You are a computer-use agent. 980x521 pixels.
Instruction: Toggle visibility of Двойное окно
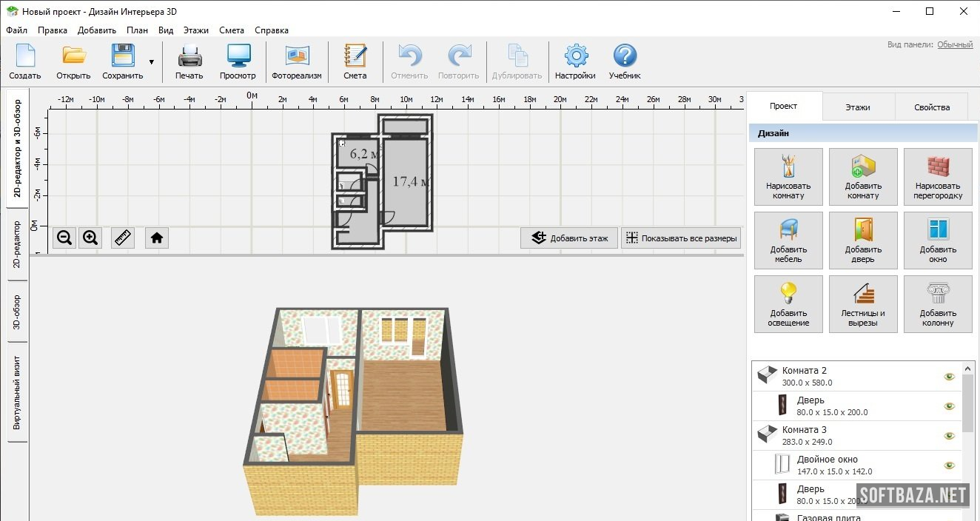[949, 465]
